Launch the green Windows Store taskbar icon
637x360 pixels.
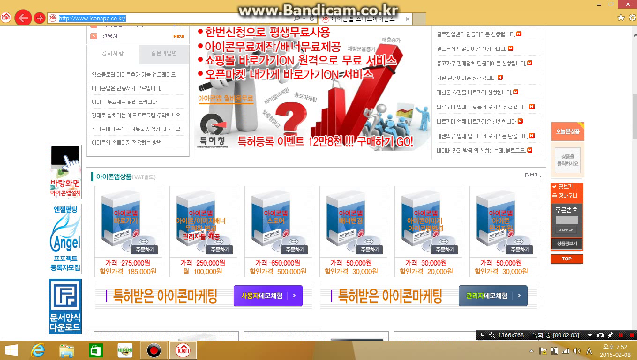pos(96,350)
